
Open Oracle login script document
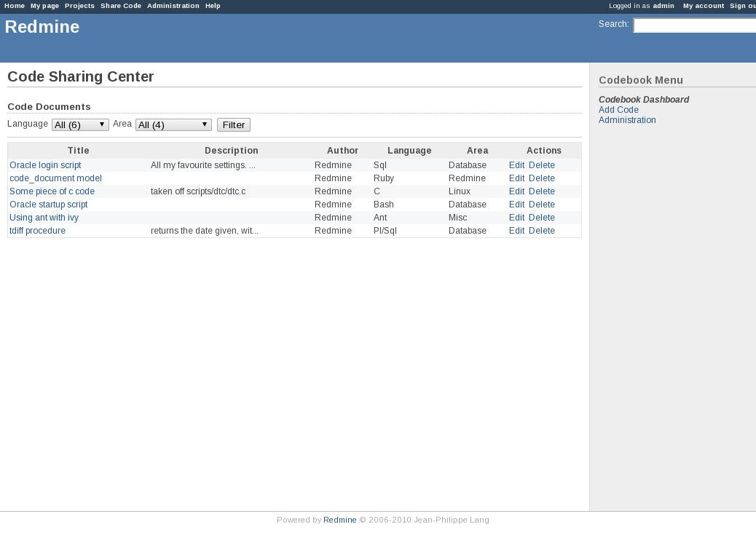[x=45, y=165]
